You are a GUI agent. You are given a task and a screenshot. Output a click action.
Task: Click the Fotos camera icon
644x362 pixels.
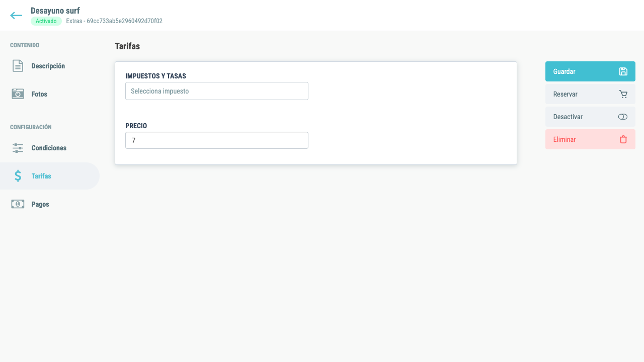[x=18, y=94]
